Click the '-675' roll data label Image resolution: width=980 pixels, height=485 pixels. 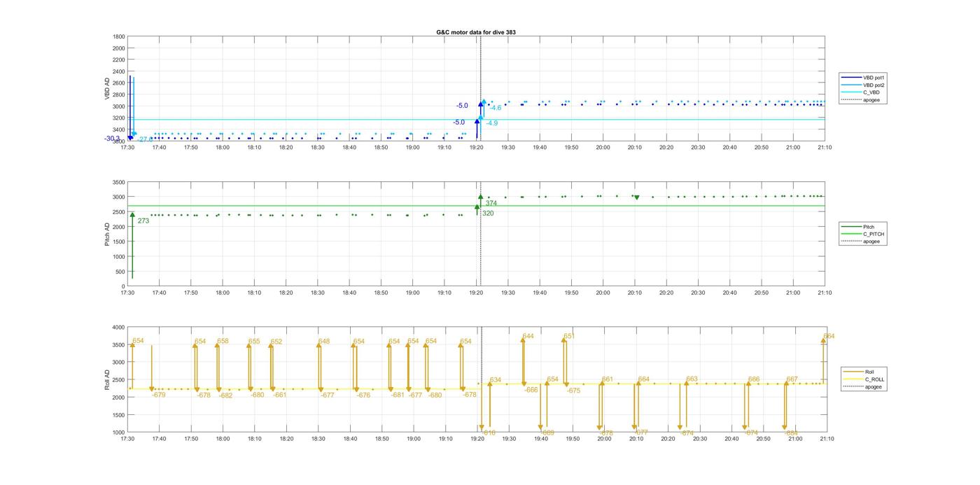pos(573,391)
